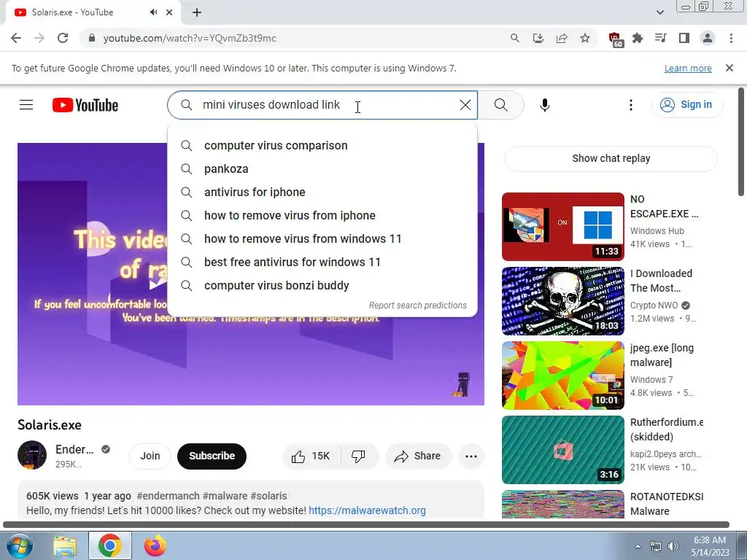Open Rutherfordium.exe (skidded) thumbnail
Screen dimensions: 747x560
pyautogui.click(x=562, y=449)
